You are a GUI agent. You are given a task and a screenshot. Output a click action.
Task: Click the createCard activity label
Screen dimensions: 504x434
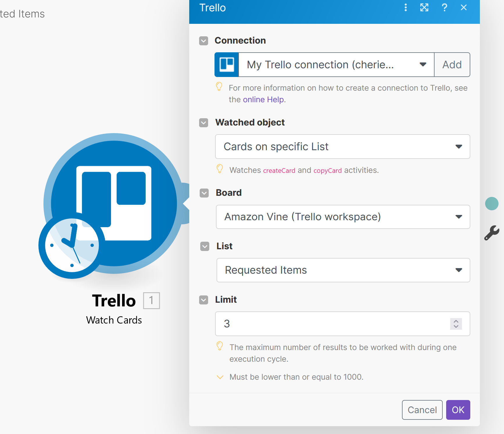[279, 171]
